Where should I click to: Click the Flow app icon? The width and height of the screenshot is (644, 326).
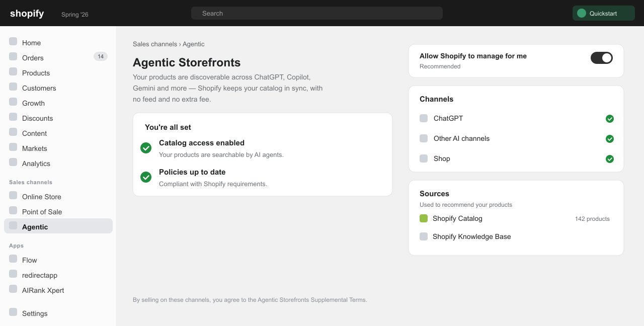pos(13,259)
